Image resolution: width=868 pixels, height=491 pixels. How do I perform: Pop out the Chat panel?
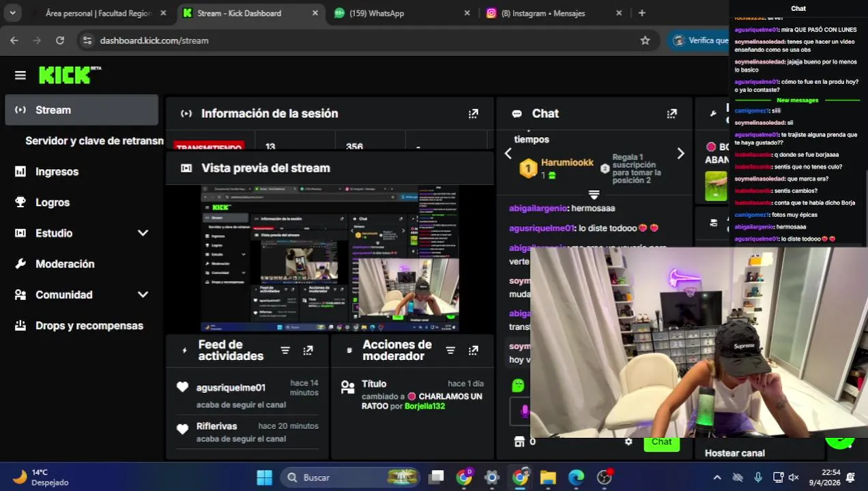coord(671,114)
